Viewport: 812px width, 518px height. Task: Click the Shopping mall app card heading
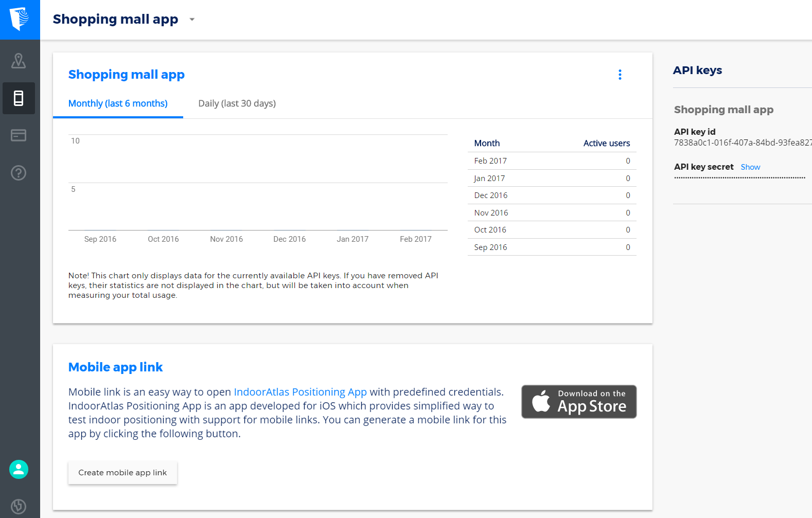pyautogui.click(x=126, y=75)
